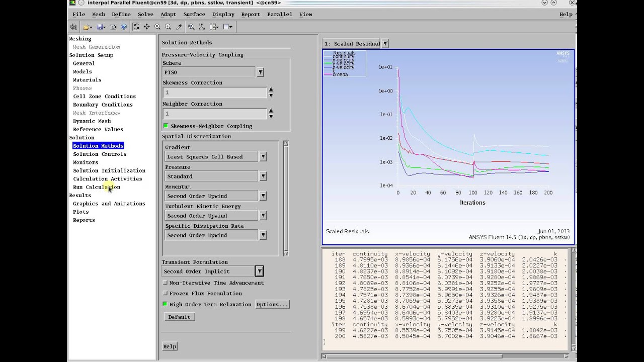Image resolution: width=644 pixels, height=362 pixels.
Task: Open the Mesh menu
Action: 99,14
